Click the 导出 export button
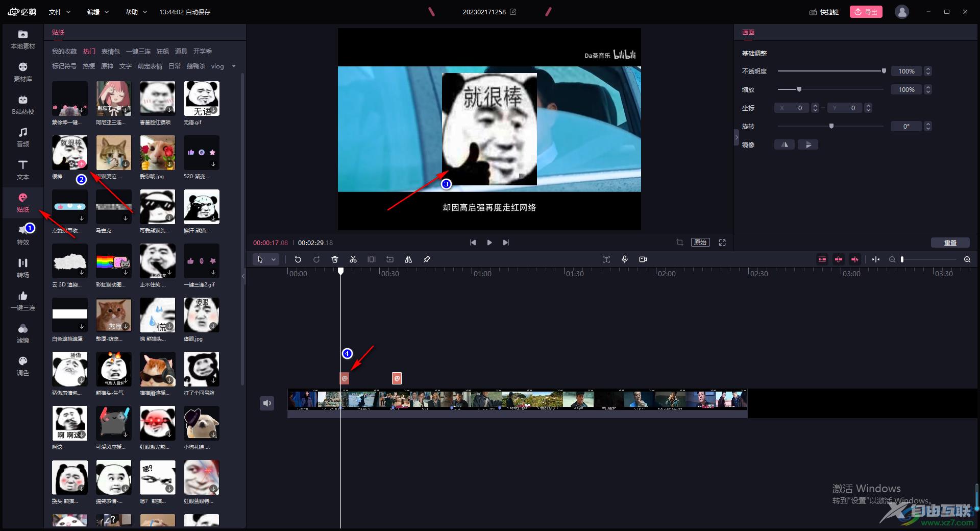Screen dimensions: 980x531 coord(866,12)
